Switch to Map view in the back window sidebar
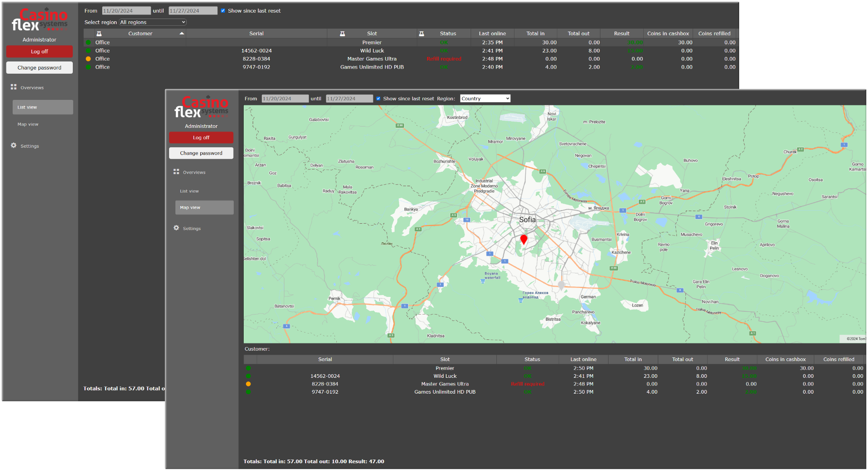The height and width of the screenshot is (470, 868). coord(28,124)
